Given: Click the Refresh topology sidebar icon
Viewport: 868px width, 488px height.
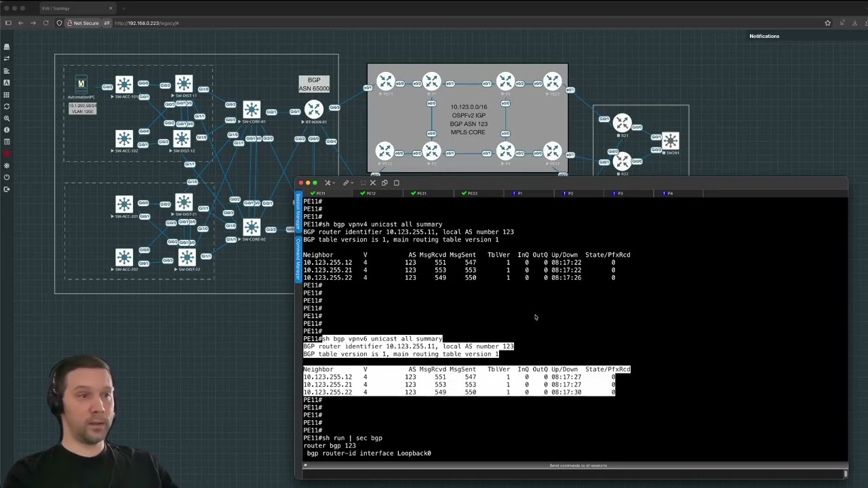Looking at the screenshot, I should (x=7, y=106).
